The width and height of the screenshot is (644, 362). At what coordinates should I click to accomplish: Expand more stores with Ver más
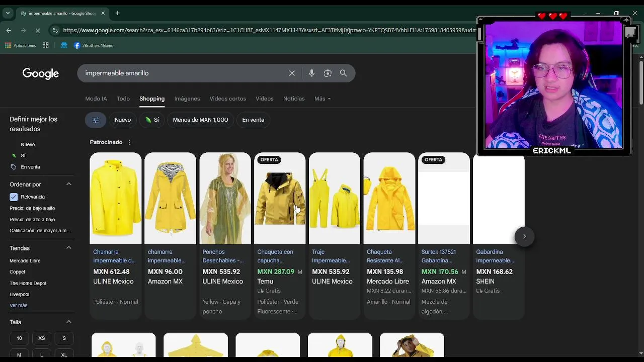[x=19, y=305]
